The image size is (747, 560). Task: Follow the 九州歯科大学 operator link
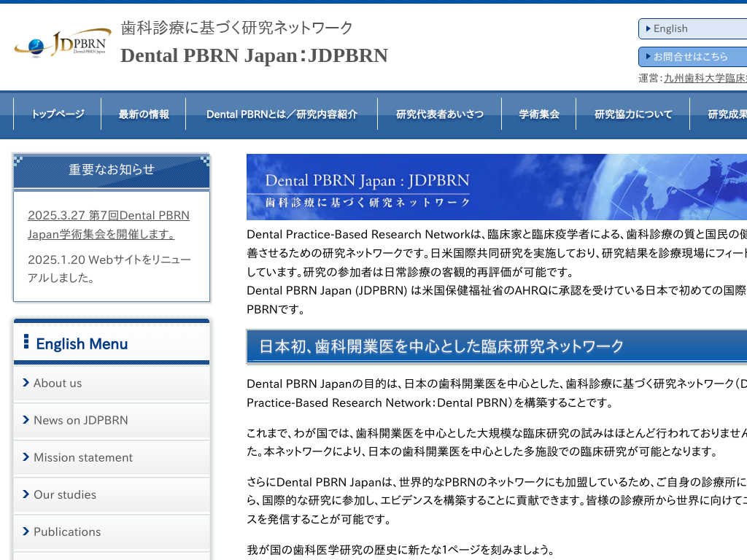[705, 78]
